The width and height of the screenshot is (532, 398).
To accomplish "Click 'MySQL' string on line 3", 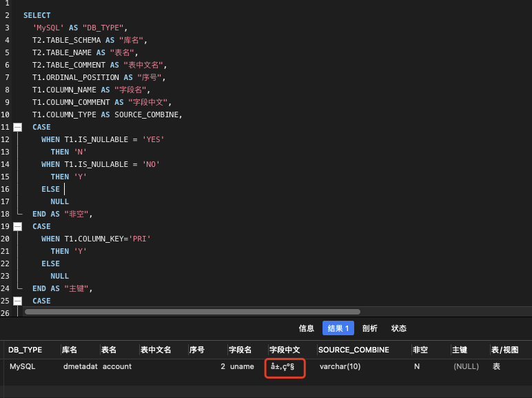I will point(48,28).
